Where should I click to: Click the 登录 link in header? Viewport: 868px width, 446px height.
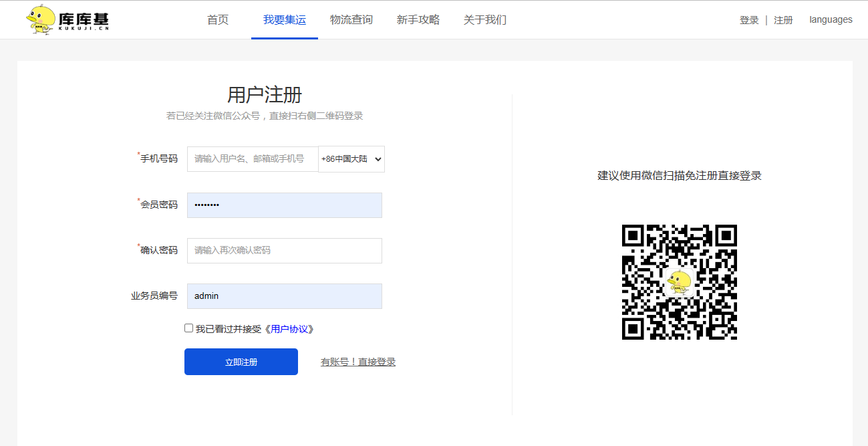(x=749, y=20)
